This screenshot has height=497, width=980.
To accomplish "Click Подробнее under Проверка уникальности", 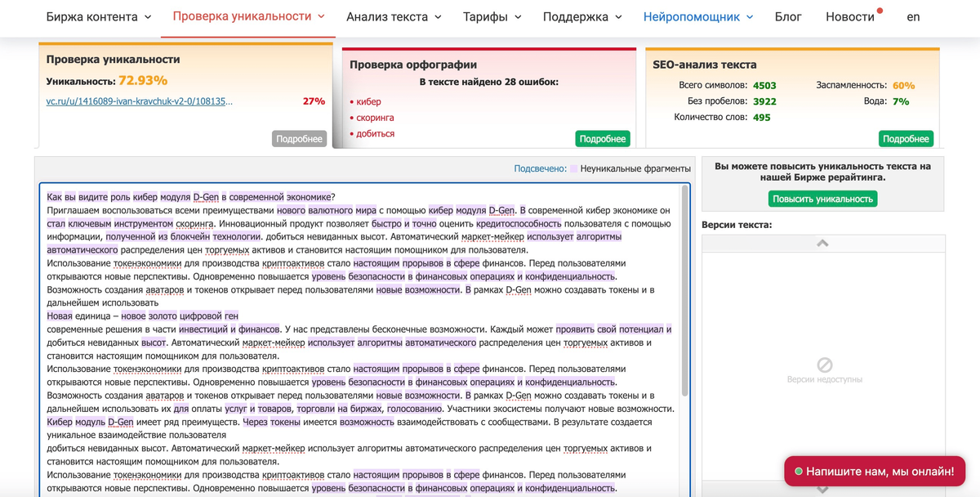I will [x=299, y=139].
